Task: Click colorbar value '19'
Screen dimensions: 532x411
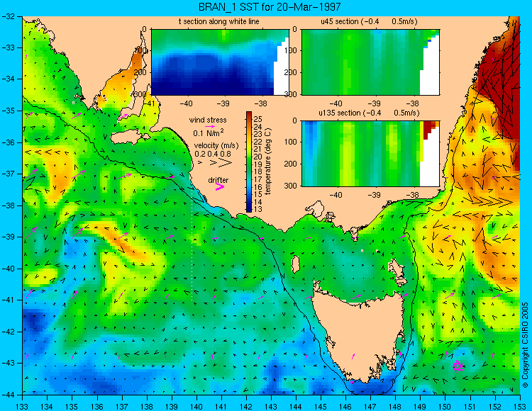Action: (x=258, y=164)
